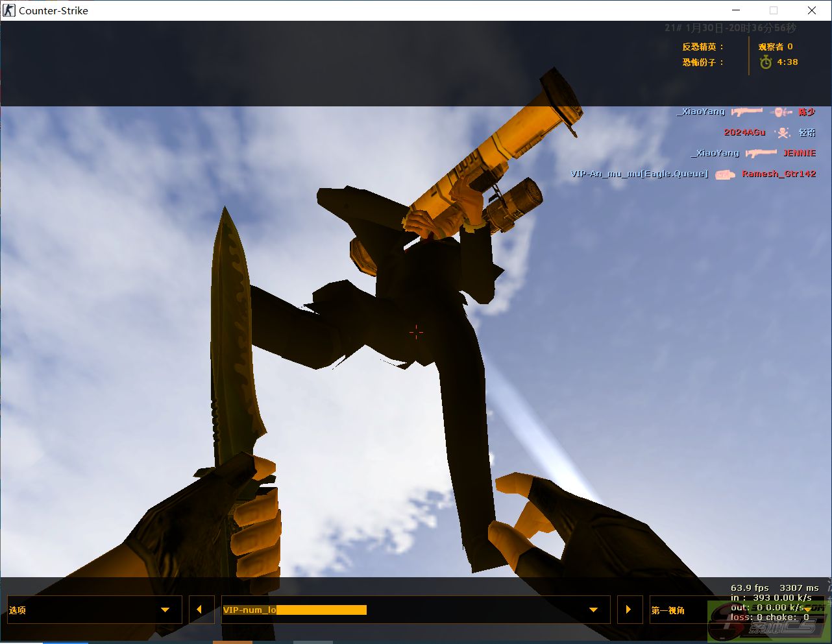Click 2024AGu in the kill feed

coord(745,132)
